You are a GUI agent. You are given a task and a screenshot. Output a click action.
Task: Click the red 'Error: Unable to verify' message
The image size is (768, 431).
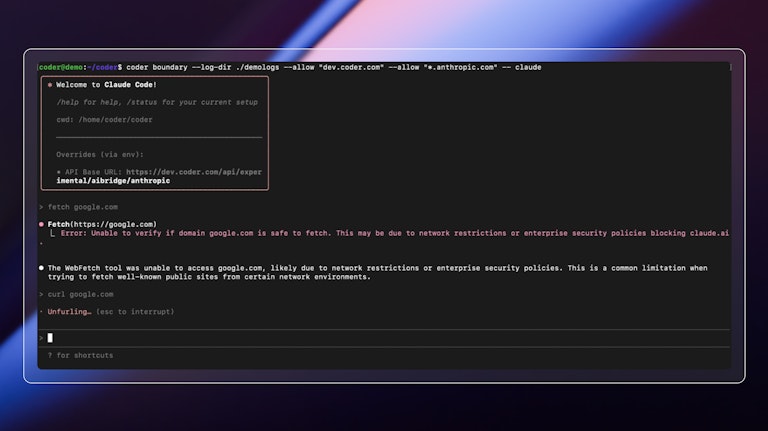point(395,233)
